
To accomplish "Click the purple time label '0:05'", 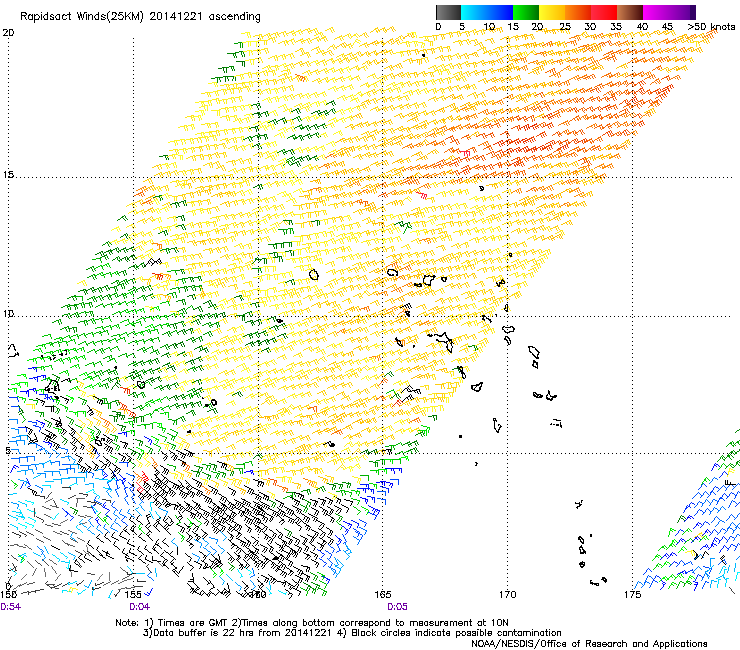I will (397, 607).
